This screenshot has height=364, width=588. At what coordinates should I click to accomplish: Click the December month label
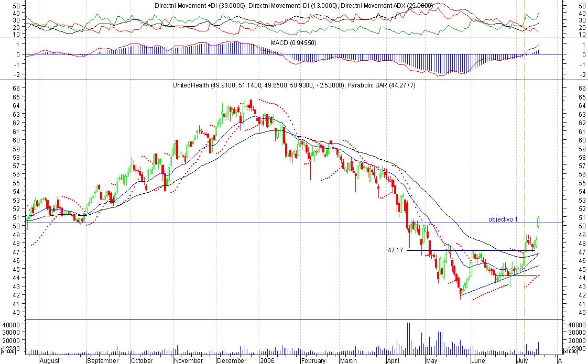pos(232,361)
